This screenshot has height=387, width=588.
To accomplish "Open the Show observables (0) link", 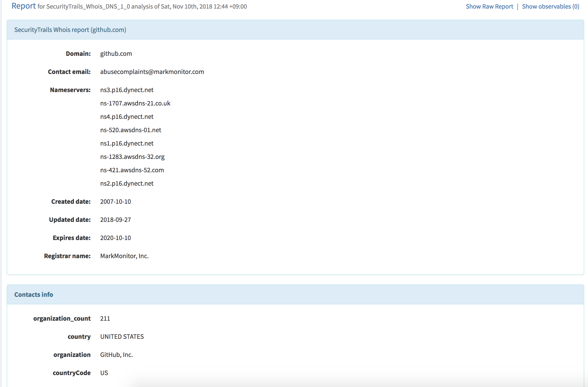I will coord(550,6).
